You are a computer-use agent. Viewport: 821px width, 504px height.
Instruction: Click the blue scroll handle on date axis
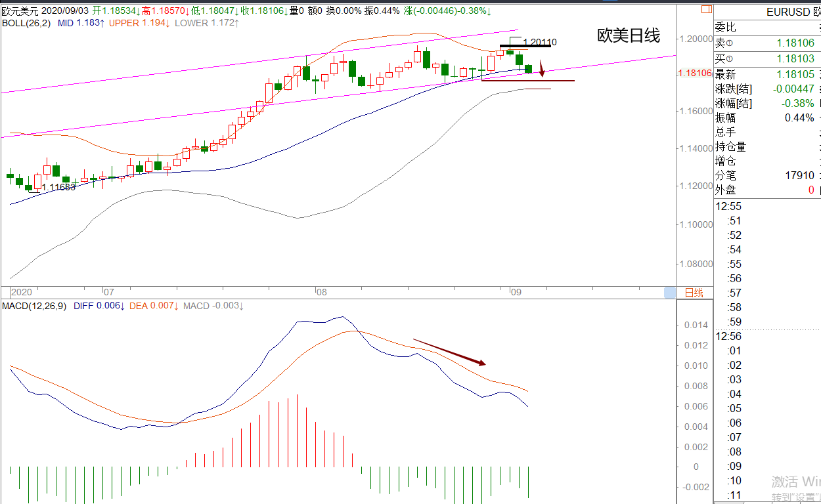[x=669, y=293]
